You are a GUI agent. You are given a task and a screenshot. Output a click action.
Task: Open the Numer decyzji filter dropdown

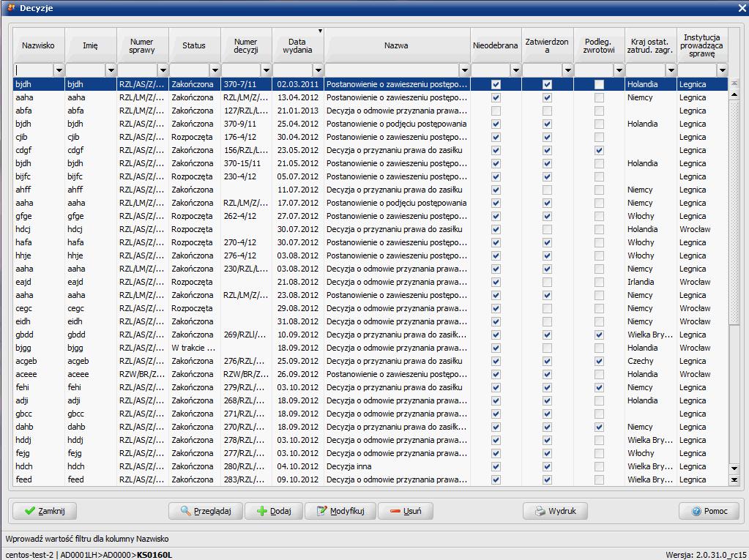click(266, 70)
